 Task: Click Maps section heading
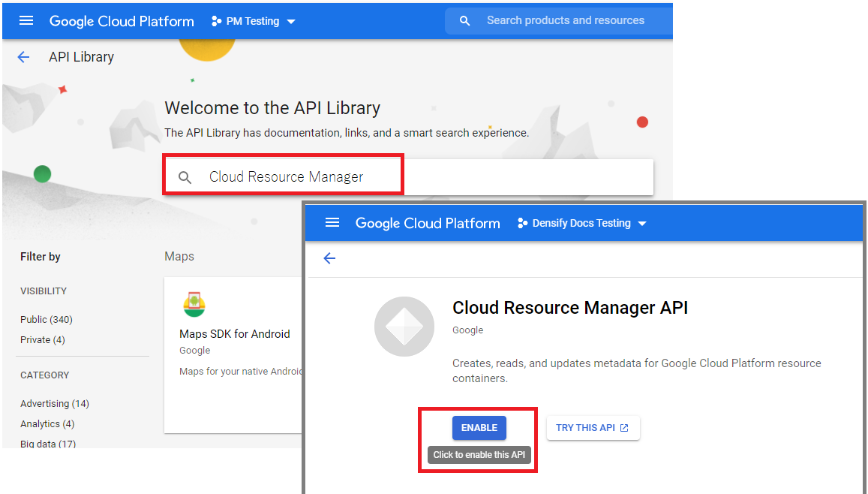click(179, 257)
